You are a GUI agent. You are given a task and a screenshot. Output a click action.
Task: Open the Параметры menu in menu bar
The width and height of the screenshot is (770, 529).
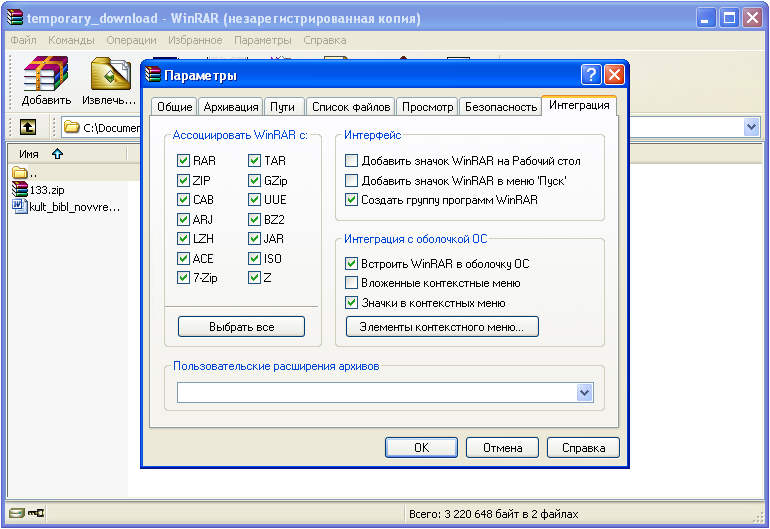263,40
